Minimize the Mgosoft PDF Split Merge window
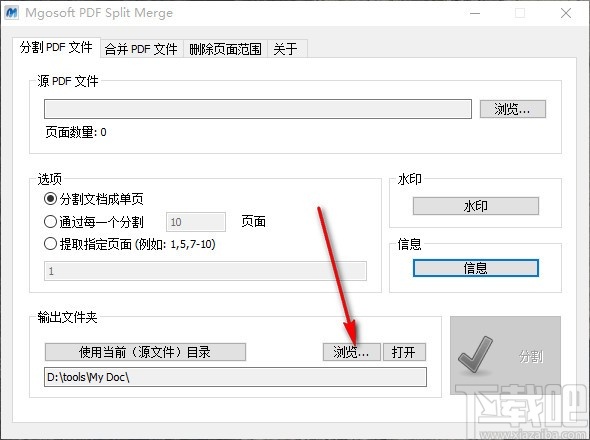590x440 pixels. point(475,13)
